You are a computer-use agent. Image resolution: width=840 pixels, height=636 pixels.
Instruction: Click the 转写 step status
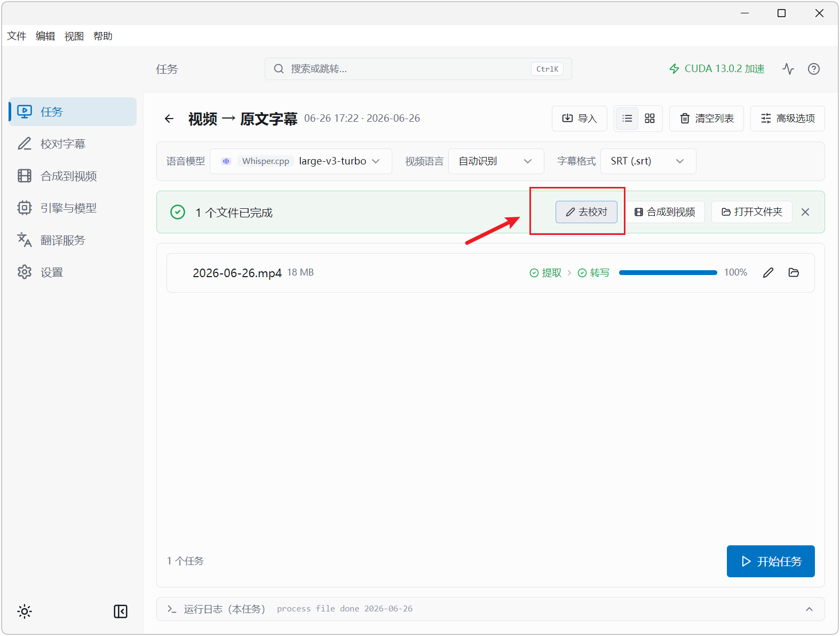pos(593,273)
